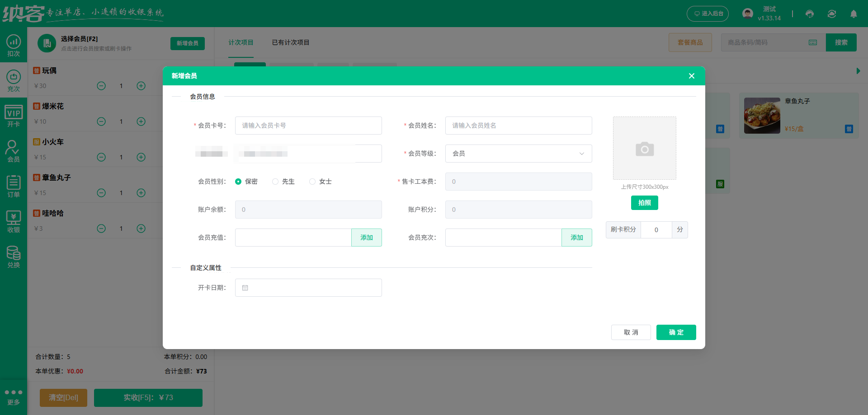The image size is (868, 415).
Task: Confirm the new member with 确定
Action: click(x=676, y=332)
